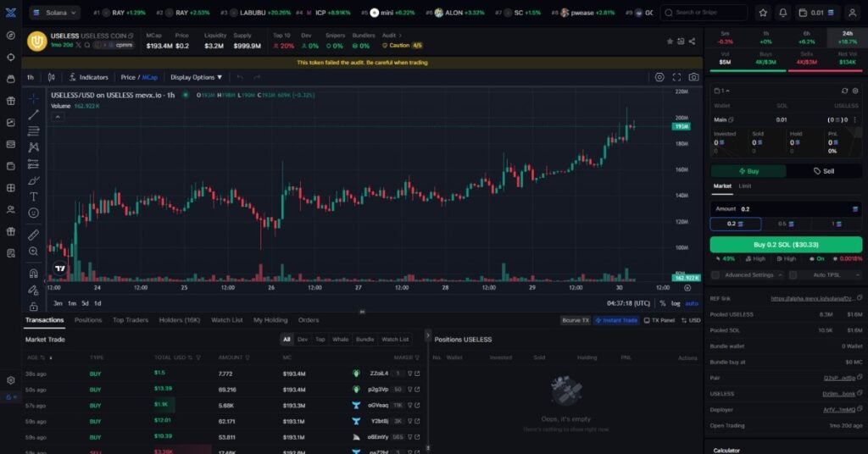Enter fullscreen chart mode
The height and width of the screenshot is (454, 868).
[x=676, y=77]
